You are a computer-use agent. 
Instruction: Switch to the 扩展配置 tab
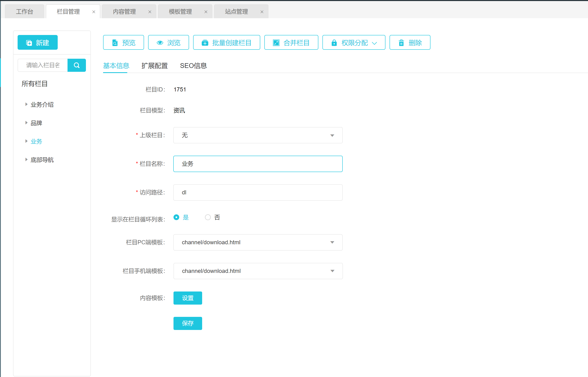pos(154,66)
